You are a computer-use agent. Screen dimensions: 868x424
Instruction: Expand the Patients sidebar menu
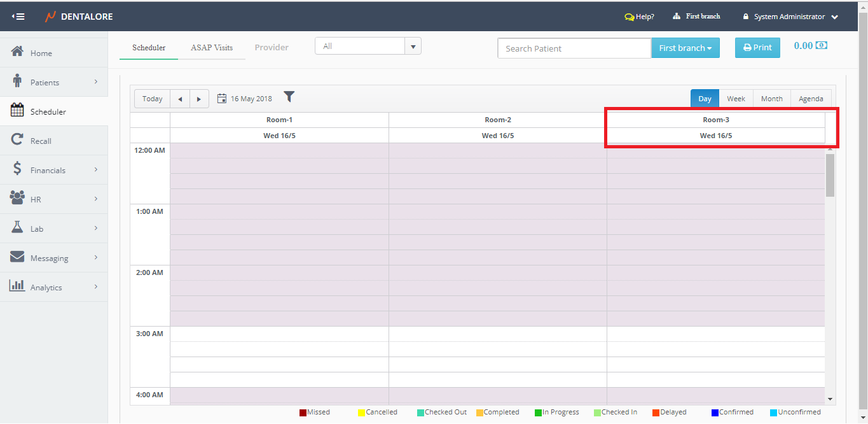coord(54,82)
